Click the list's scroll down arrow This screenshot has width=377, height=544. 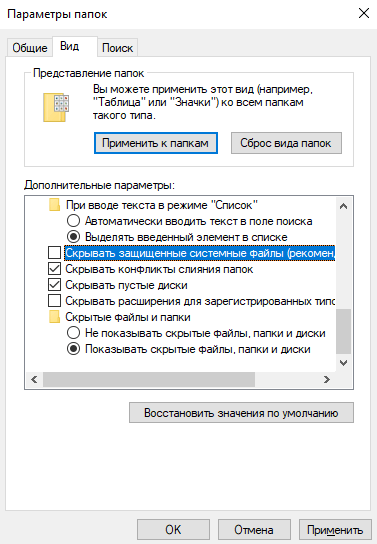(x=343, y=363)
